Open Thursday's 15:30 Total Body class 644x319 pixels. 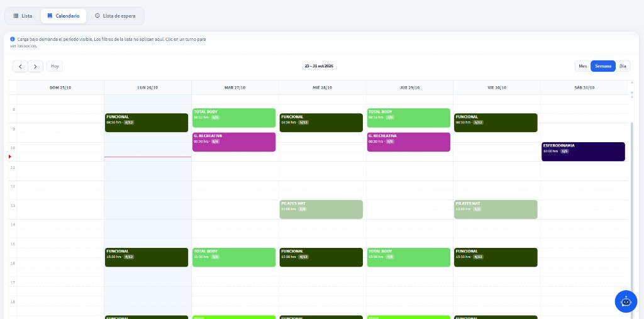pyautogui.click(x=409, y=257)
